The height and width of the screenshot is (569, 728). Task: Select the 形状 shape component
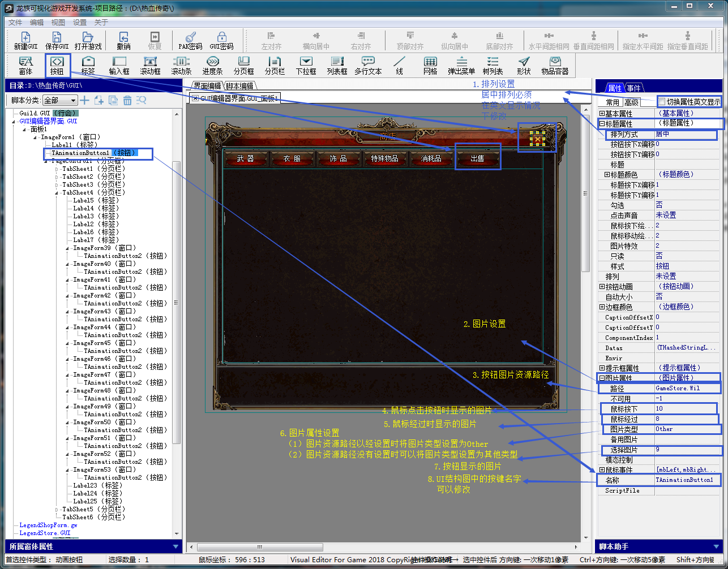pyautogui.click(x=524, y=66)
